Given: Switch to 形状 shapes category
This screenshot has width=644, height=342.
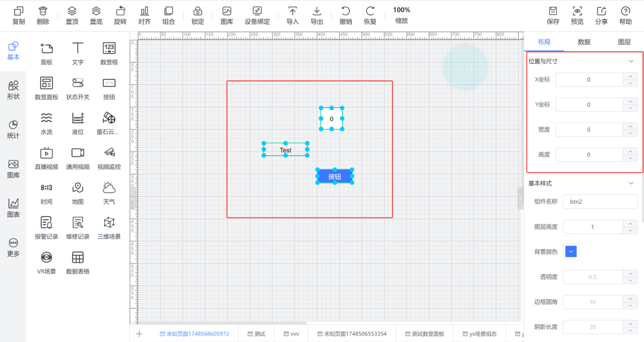Looking at the screenshot, I should tap(13, 90).
